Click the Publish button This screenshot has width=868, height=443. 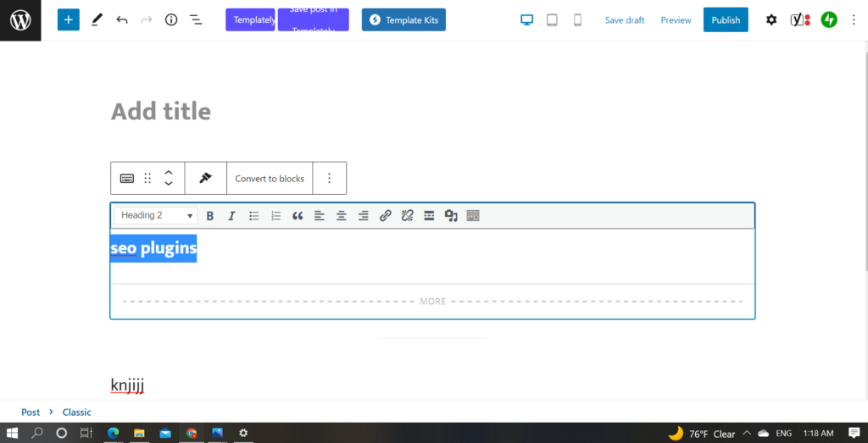pyautogui.click(x=726, y=19)
